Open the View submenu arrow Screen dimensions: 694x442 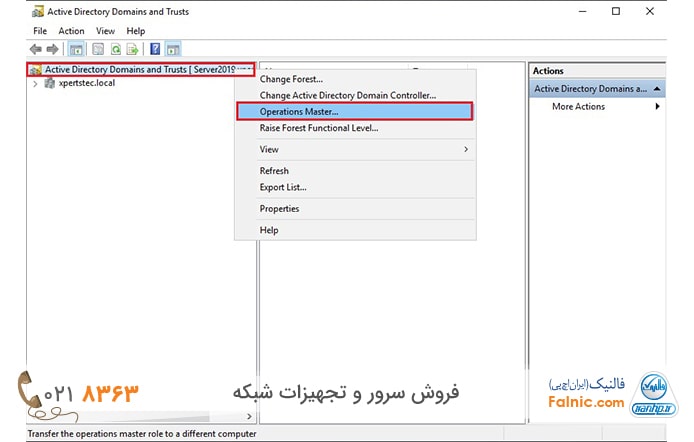466,149
